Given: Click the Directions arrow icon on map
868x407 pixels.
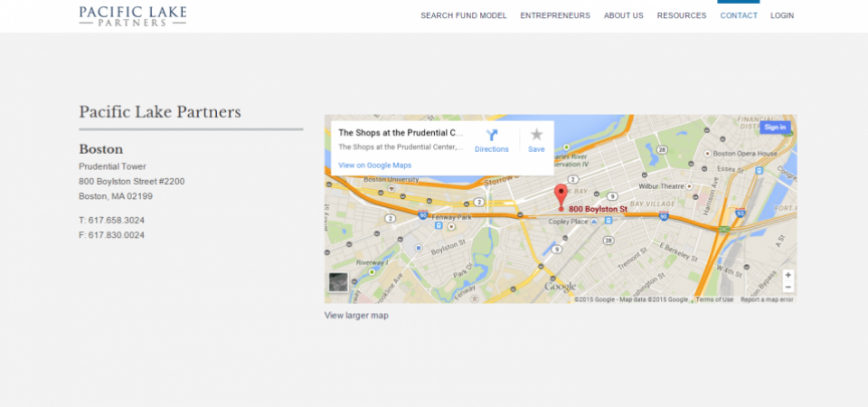Looking at the screenshot, I should coord(492,135).
